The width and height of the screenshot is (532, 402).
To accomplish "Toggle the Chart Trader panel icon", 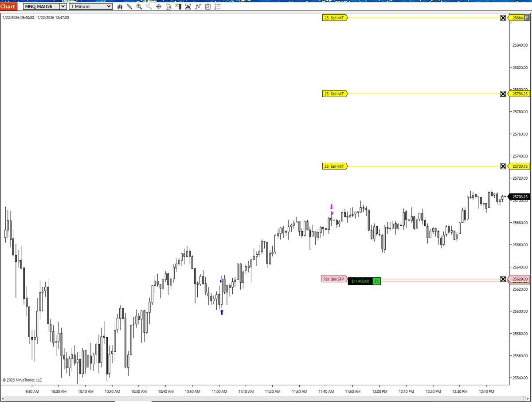I will pos(178,7).
